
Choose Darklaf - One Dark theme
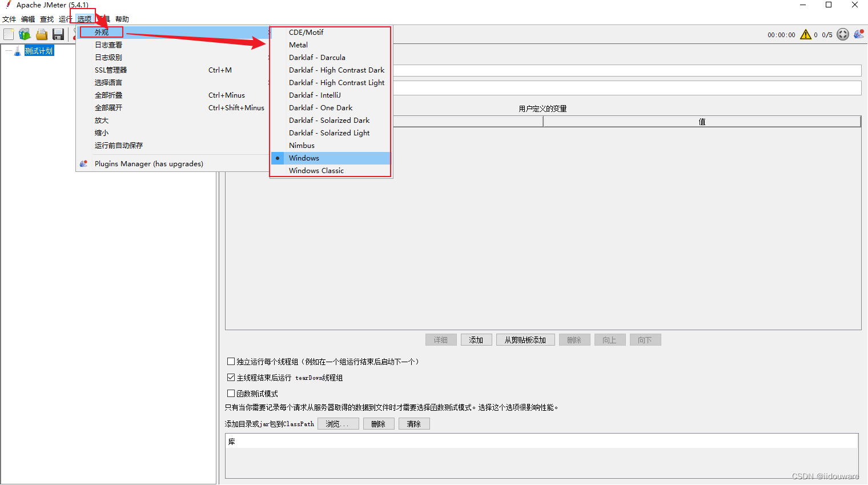[x=331, y=107]
